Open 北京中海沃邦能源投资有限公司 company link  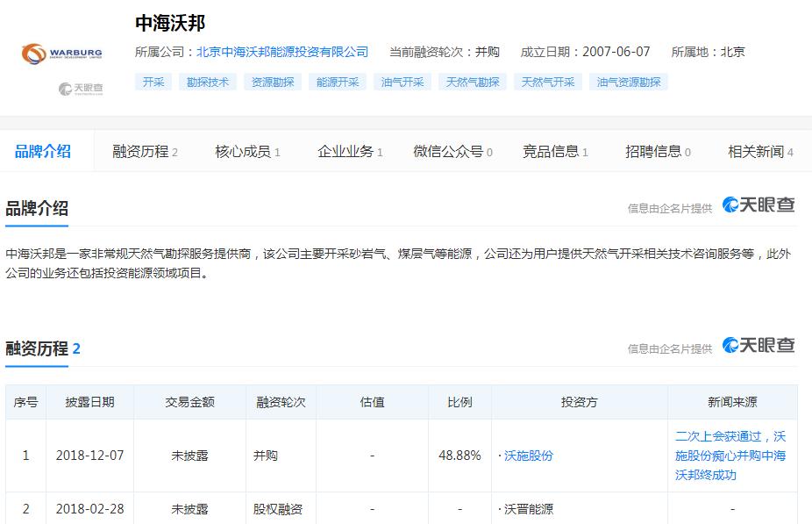click(282, 52)
